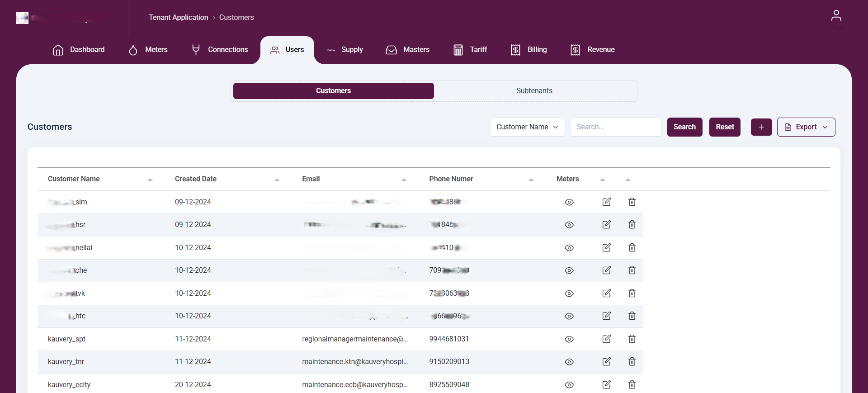Edit the kauvery_tnr customer entry
The width and height of the screenshot is (868, 393).
606,361
